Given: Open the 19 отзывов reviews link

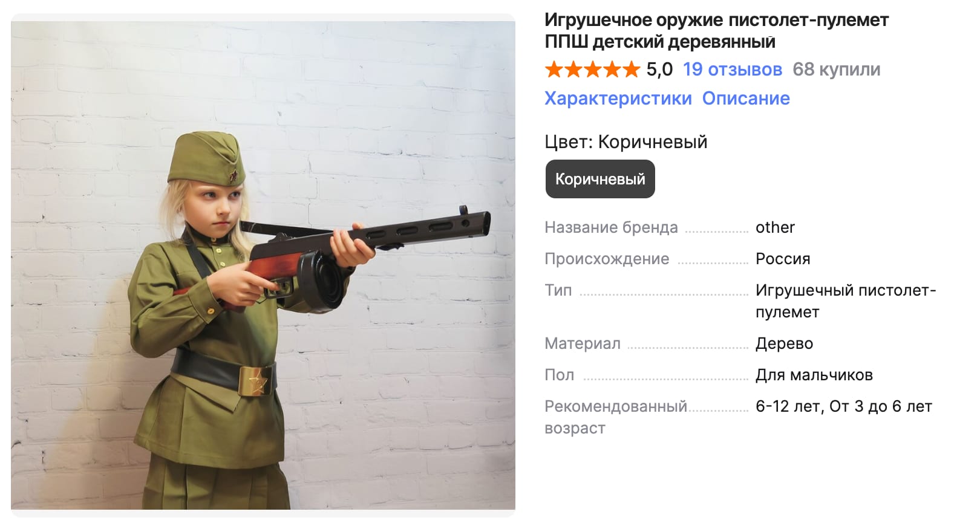Looking at the screenshot, I should (733, 70).
